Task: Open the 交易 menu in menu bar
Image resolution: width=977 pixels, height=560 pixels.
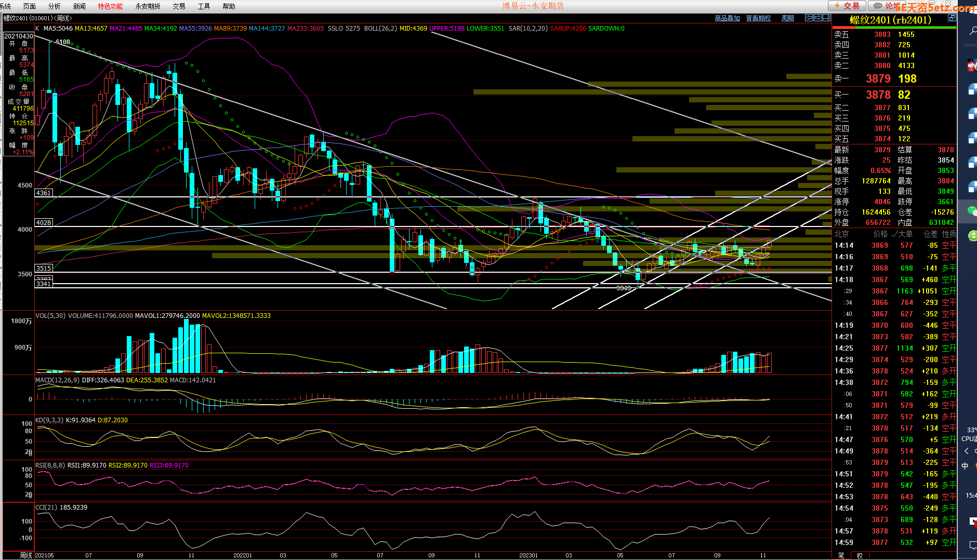Action: coord(179,6)
